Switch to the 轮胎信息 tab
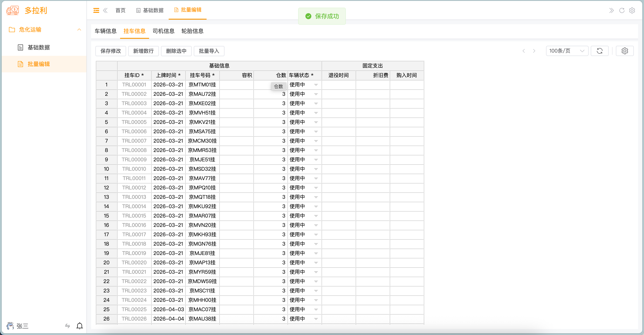644x335 pixels. tap(192, 31)
